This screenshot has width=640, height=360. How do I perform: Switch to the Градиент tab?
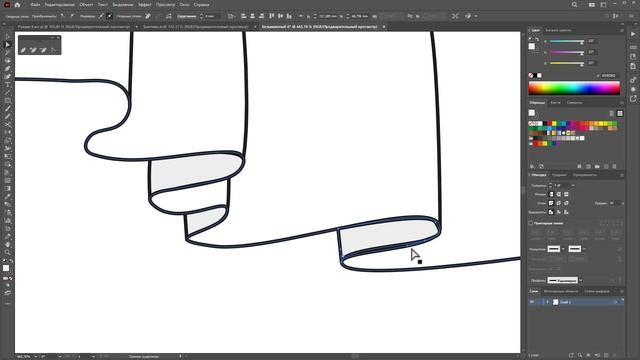(x=559, y=175)
